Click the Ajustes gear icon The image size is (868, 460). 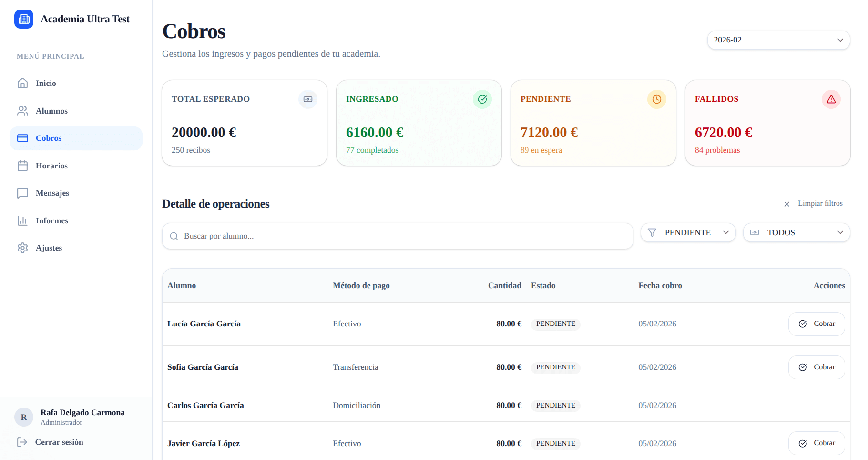click(22, 248)
